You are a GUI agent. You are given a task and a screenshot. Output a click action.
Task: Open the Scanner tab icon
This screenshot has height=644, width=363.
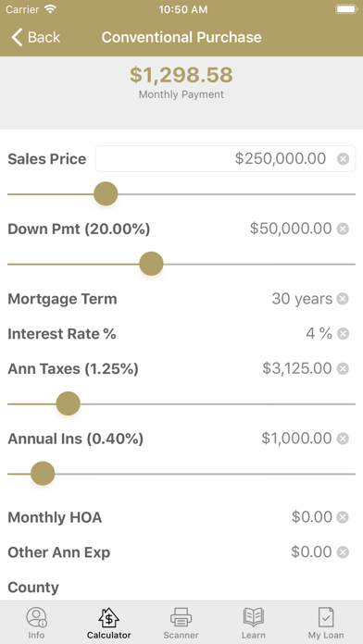[x=181, y=617]
